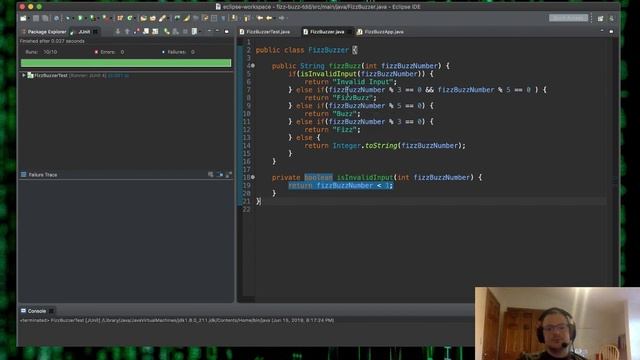640x360 pixels.
Task: Open the Coverage dropdown arrow
Action: coord(98,18)
